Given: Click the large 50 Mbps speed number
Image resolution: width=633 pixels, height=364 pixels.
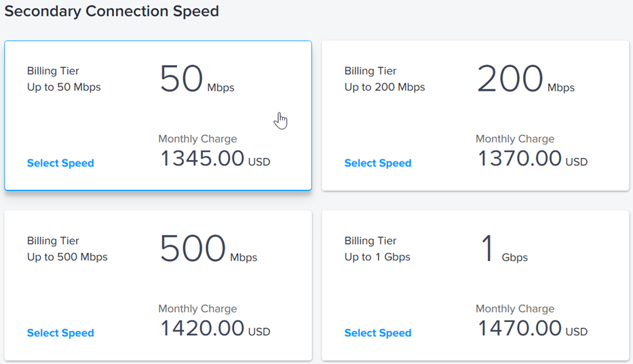Looking at the screenshot, I should click(x=181, y=79).
